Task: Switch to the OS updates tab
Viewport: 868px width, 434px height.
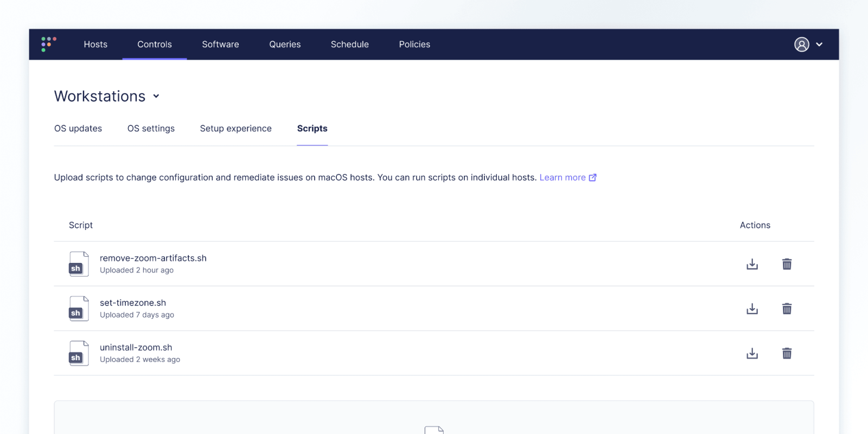Action: pyautogui.click(x=78, y=129)
